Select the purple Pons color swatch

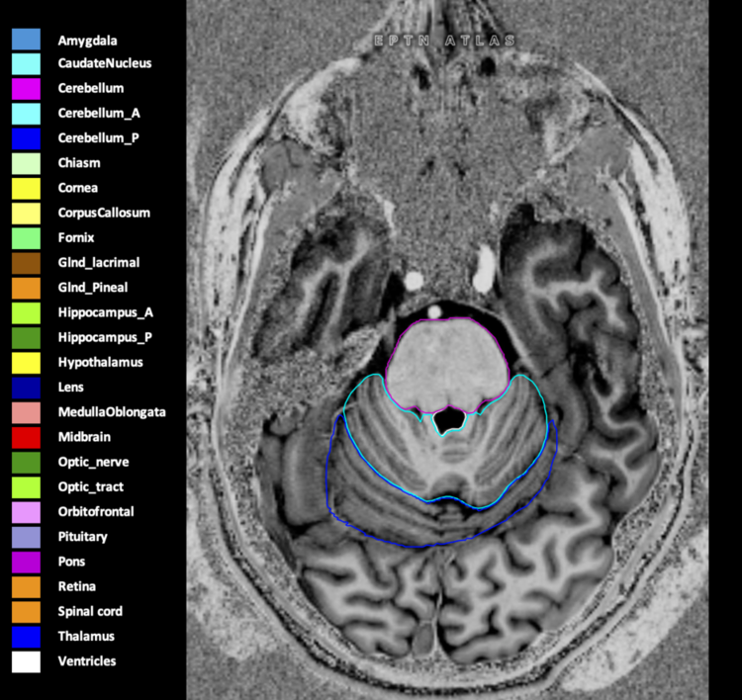coord(26,562)
